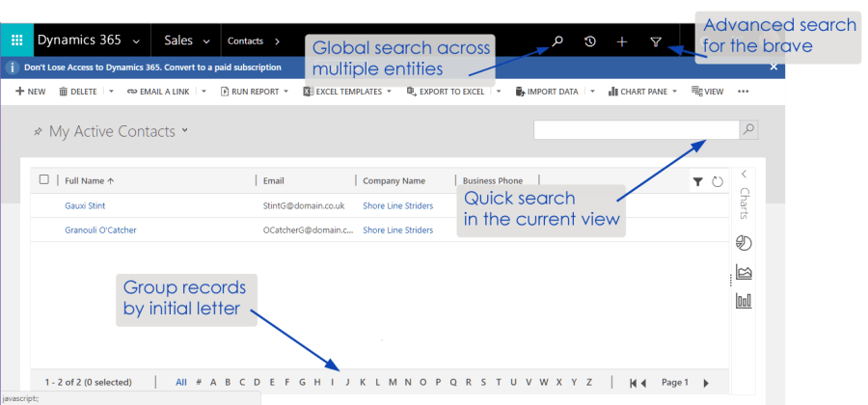This screenshot has width=868, height=405.
Task: Filter records starting with A
Action: pos(212,382)
